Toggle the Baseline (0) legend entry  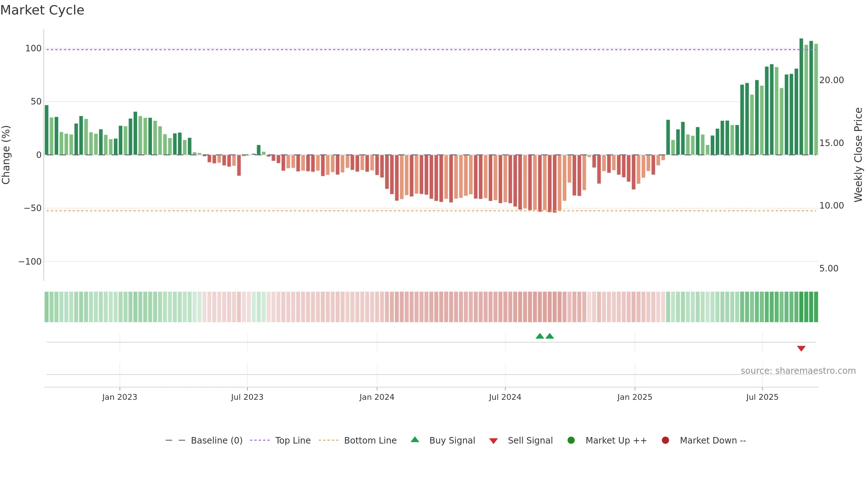204,440
